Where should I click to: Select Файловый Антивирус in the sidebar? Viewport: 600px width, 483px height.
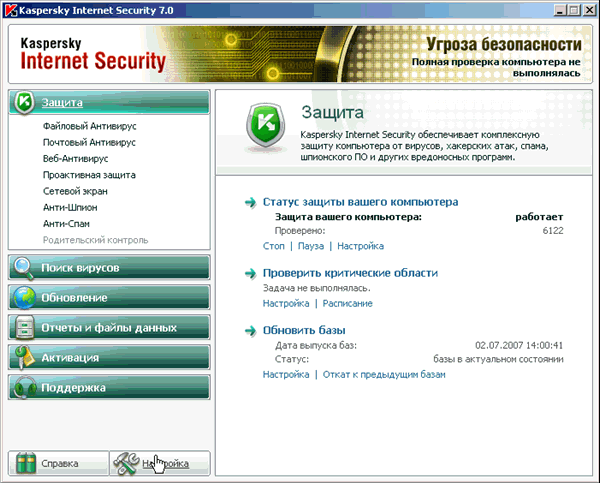coord(89,127)
